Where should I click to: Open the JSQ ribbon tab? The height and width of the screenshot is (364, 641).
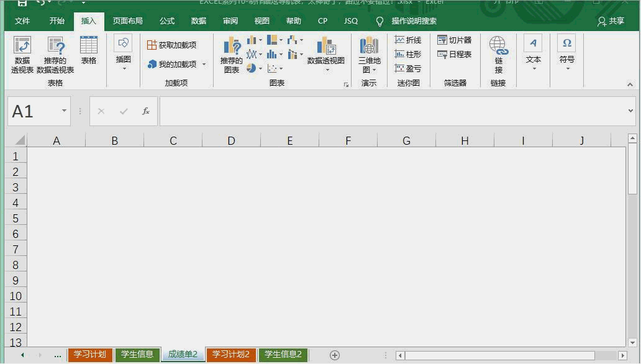[x=351, y=21]
